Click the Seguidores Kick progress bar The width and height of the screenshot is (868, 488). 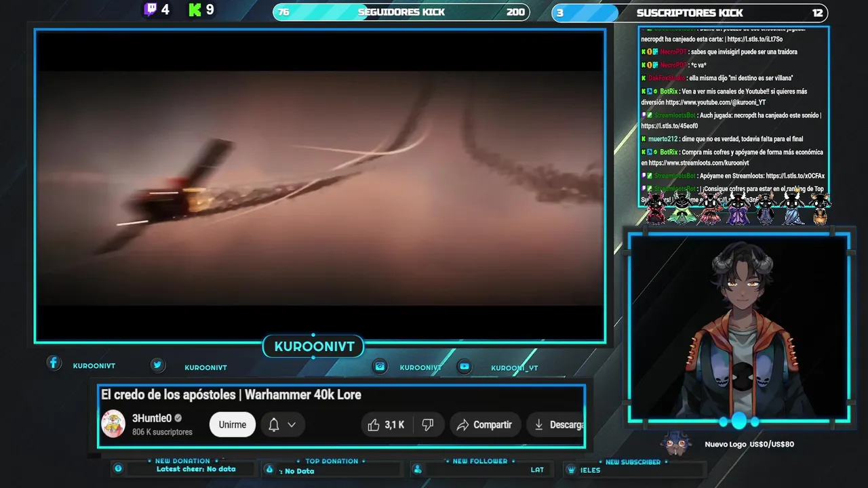click(x=401, y=12)
